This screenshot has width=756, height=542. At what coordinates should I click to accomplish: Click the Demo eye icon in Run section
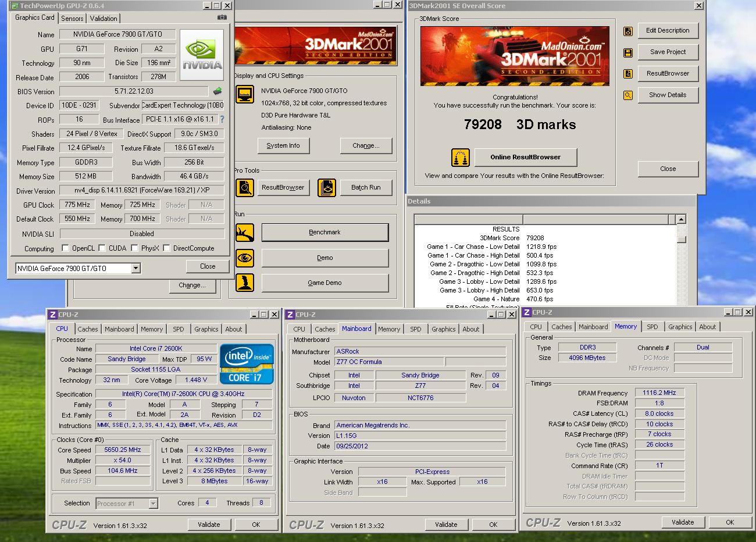(245, 258)
